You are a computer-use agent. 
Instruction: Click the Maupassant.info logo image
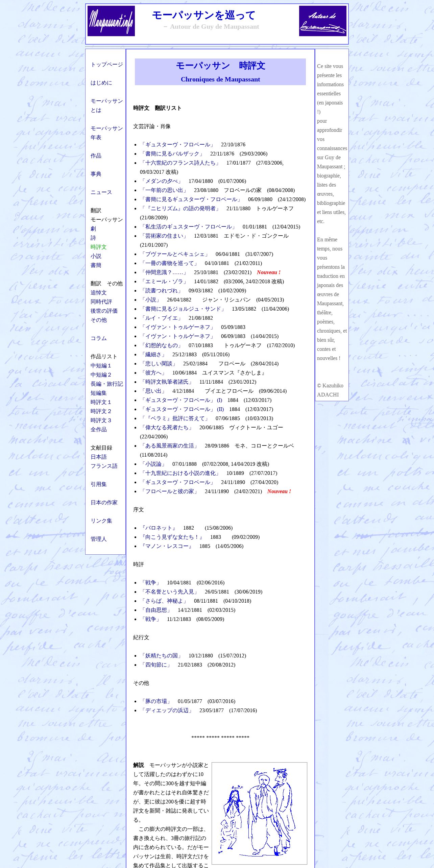click(111, 21)
